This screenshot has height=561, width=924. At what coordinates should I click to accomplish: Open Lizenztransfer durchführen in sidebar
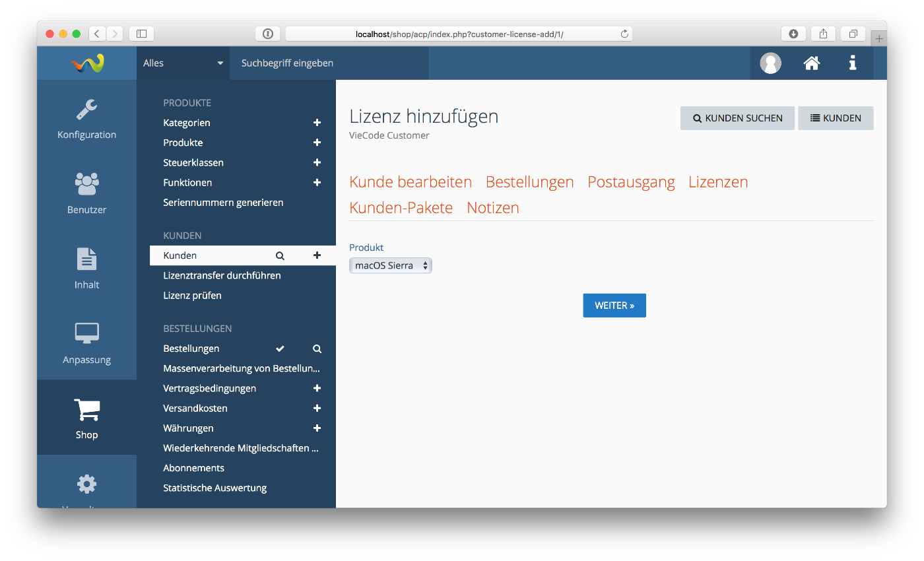click(x=222, y=275)
